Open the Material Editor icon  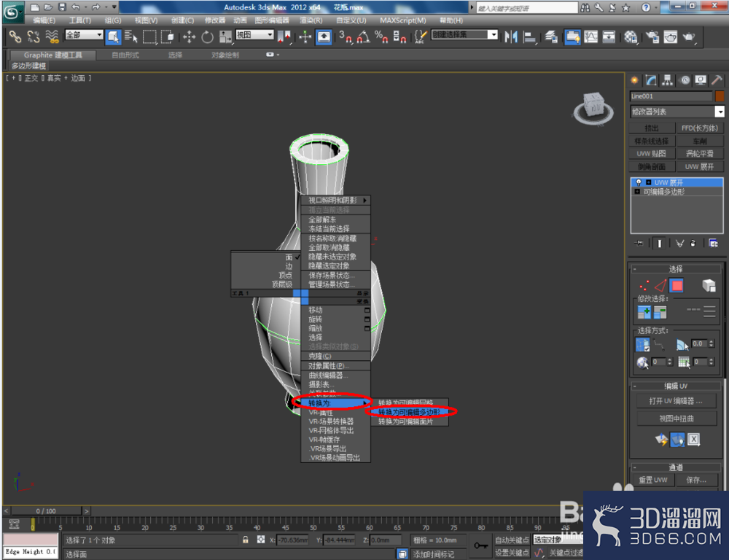[x=631, y=36]
